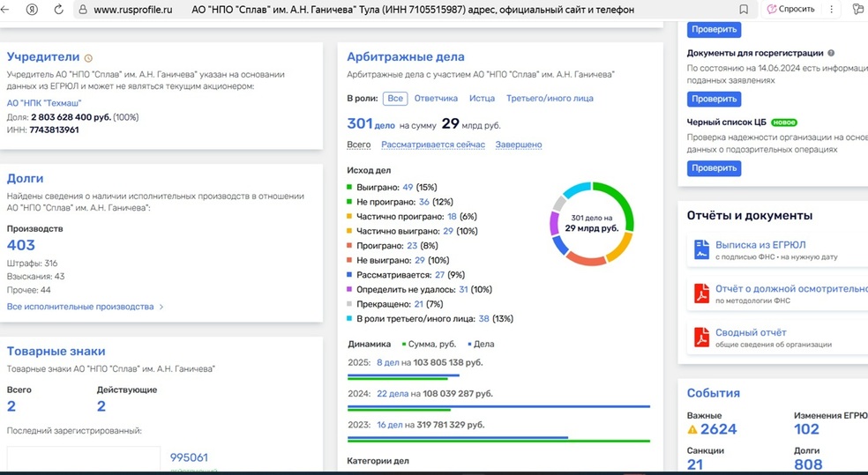Open the Выписка из ЕГРЮЛ document icon
This screenshot has width=868, height=475.
[x=701, y=249]
